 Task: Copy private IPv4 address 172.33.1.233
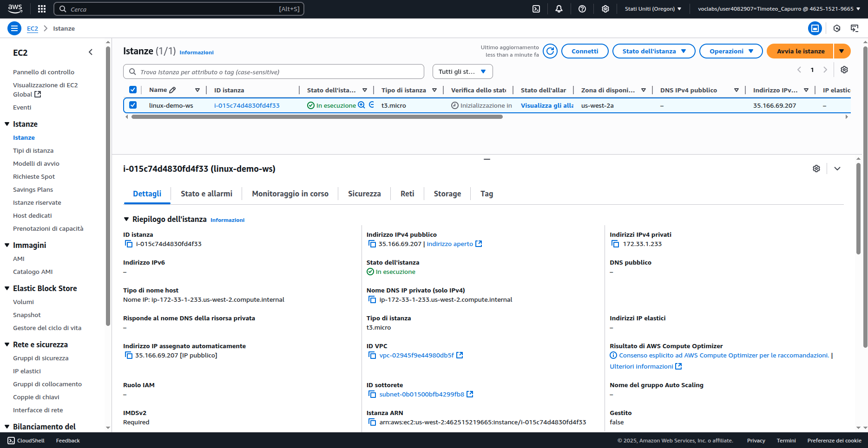click(x=615, y=244)
